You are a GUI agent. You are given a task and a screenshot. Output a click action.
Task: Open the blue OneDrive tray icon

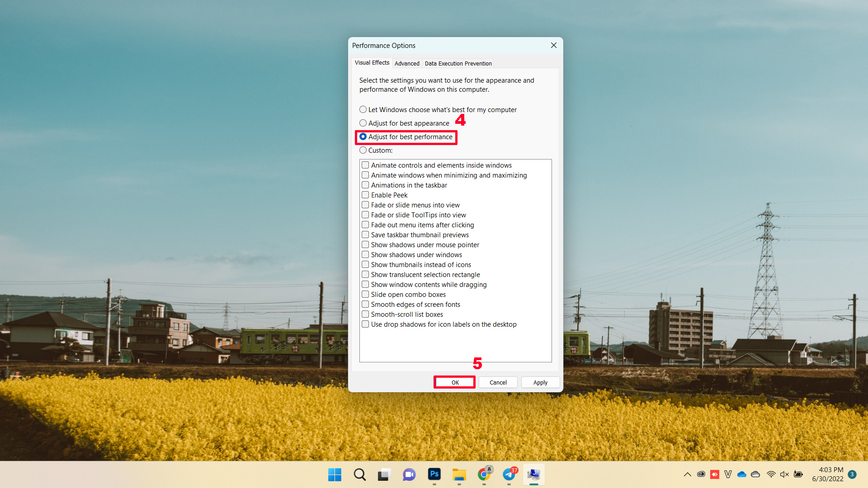tap(742, 474)
